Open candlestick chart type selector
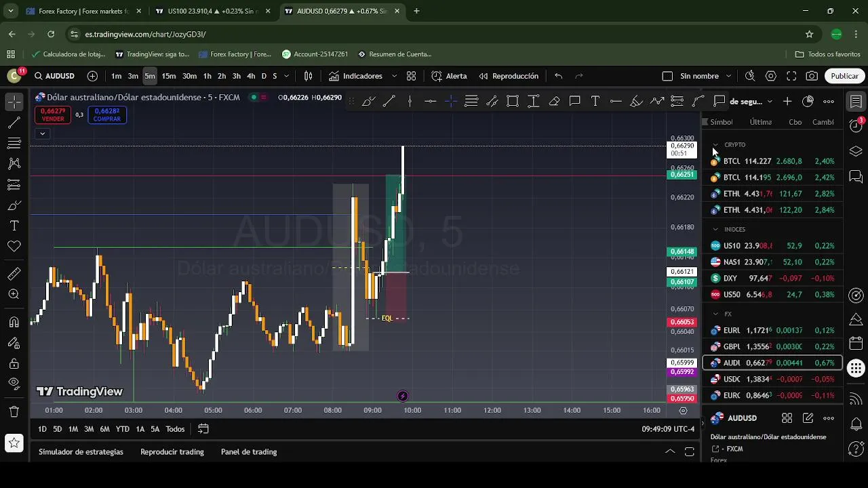Image resolution: width=868 pixels, height=488 pixels. coord(308,76)
